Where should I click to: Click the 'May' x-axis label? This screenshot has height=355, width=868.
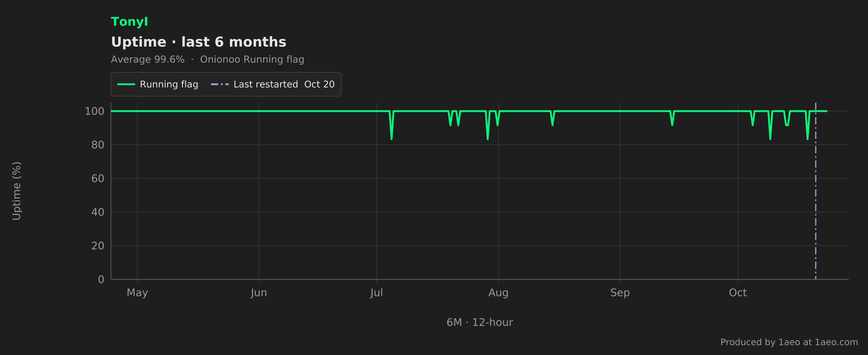coord(137,293)
